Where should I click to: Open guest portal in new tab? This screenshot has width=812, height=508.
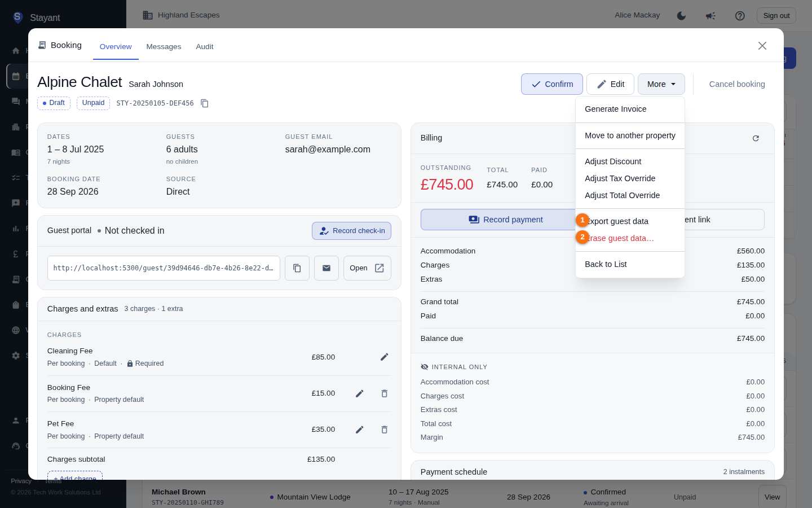367,268
